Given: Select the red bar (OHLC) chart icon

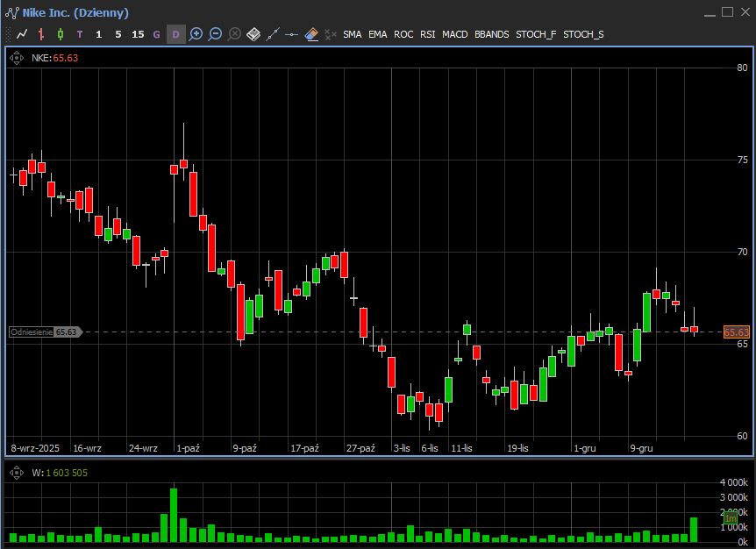Looking at the screenshot, I should (x=41, y=34).
